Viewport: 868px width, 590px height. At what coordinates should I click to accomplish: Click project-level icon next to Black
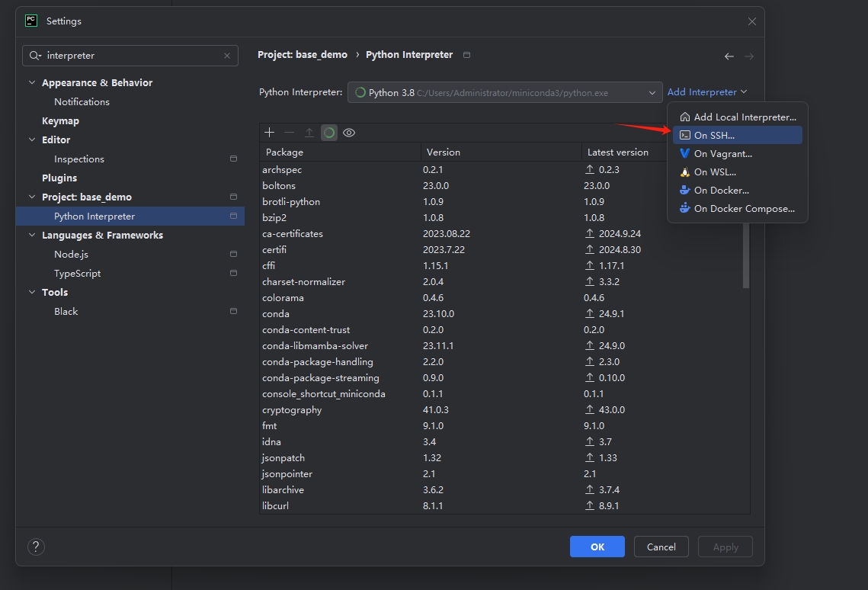click(x=234, y=311)
